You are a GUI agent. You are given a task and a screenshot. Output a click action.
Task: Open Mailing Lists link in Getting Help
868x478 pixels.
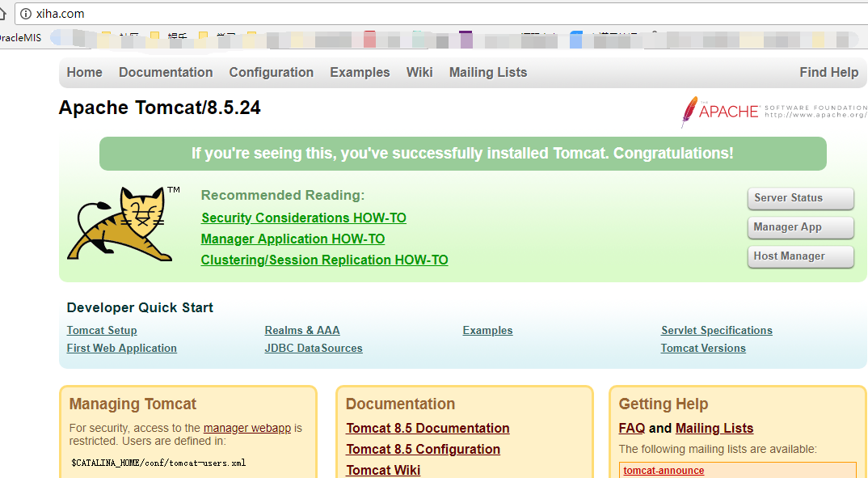pyautogui.click(x=714, y=429)
